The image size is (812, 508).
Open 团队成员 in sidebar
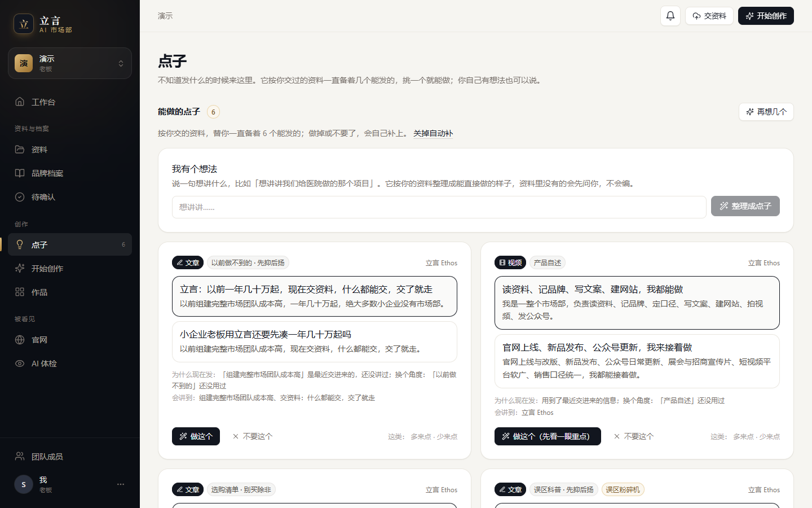[x=70, y=456]
